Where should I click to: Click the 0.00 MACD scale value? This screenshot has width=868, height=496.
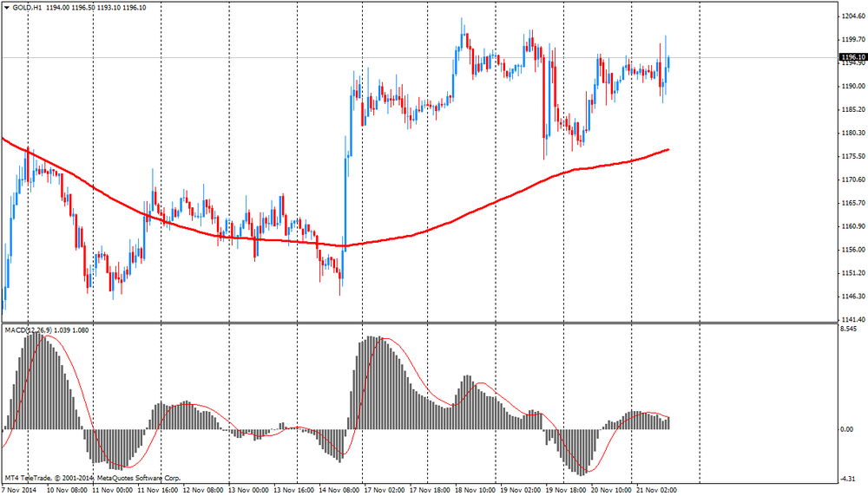coord(847,429)
